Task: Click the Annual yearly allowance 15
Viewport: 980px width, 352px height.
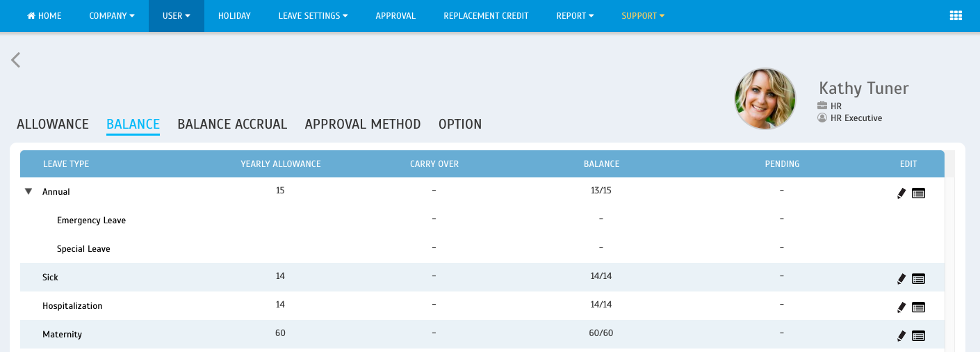Action: pyautogui.click(x=280, y=190)
